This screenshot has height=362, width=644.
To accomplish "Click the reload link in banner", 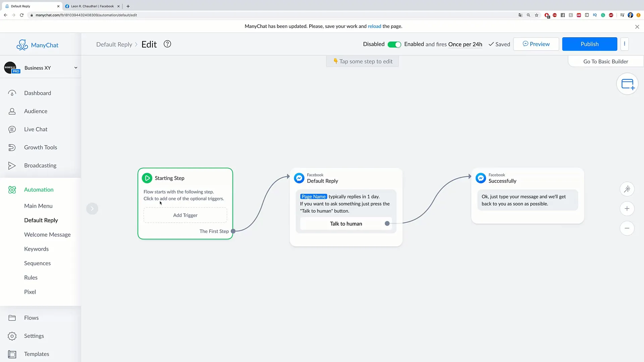I will [374, 26].
